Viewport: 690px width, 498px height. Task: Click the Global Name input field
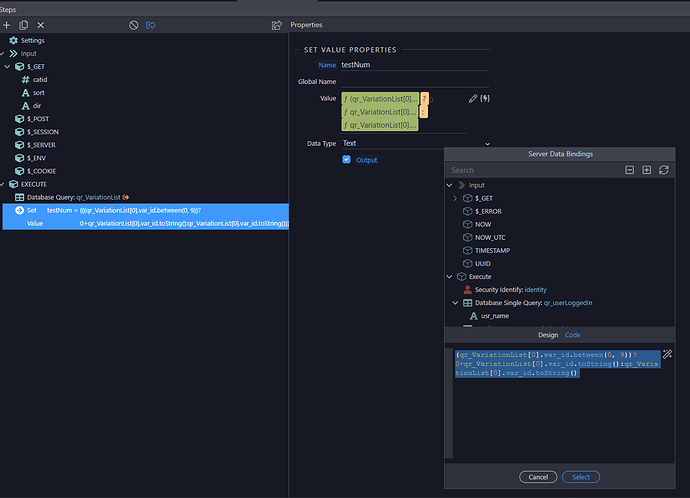(415, 81)
